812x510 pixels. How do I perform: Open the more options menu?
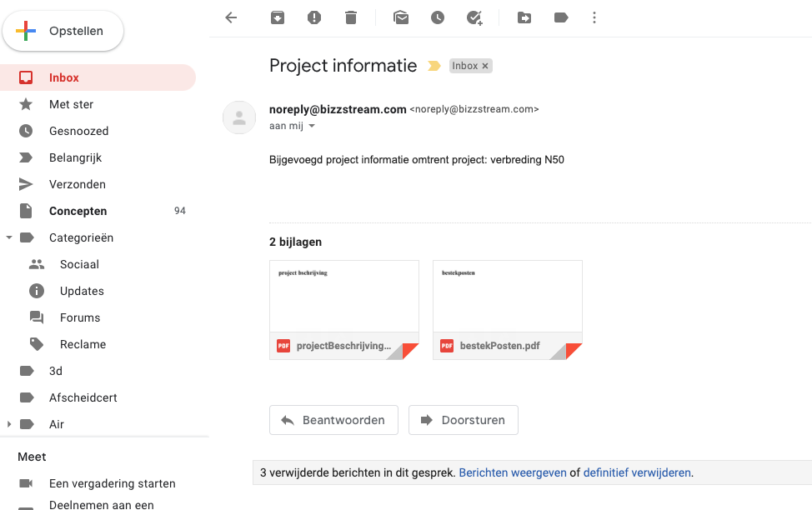[x=594, y=17]
